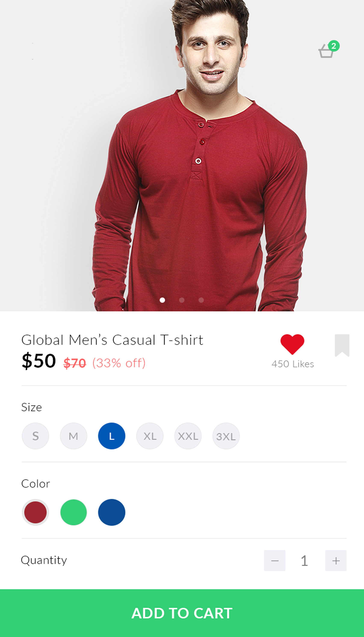The image size is (364, 637).
Task: Select size M
Action: click(74, 436)
